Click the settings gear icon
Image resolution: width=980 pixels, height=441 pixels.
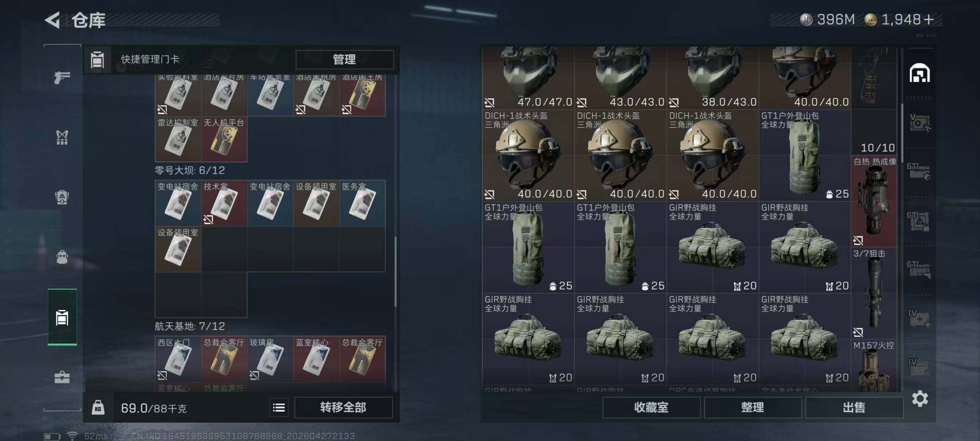point(919,398)
